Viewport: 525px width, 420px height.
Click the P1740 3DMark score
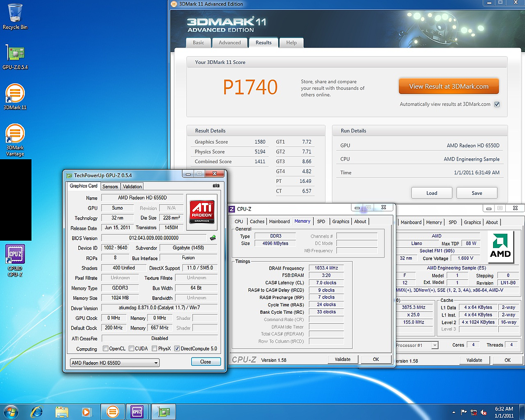[250, 87]
